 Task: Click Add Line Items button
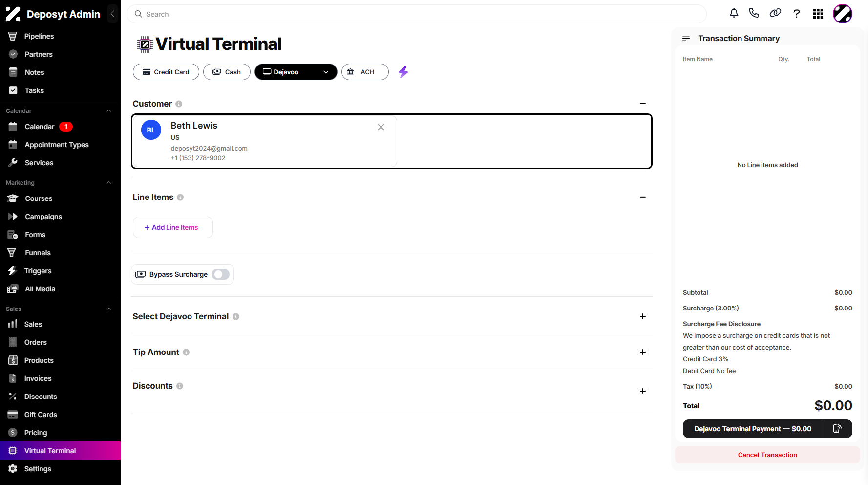coord(172,227)
